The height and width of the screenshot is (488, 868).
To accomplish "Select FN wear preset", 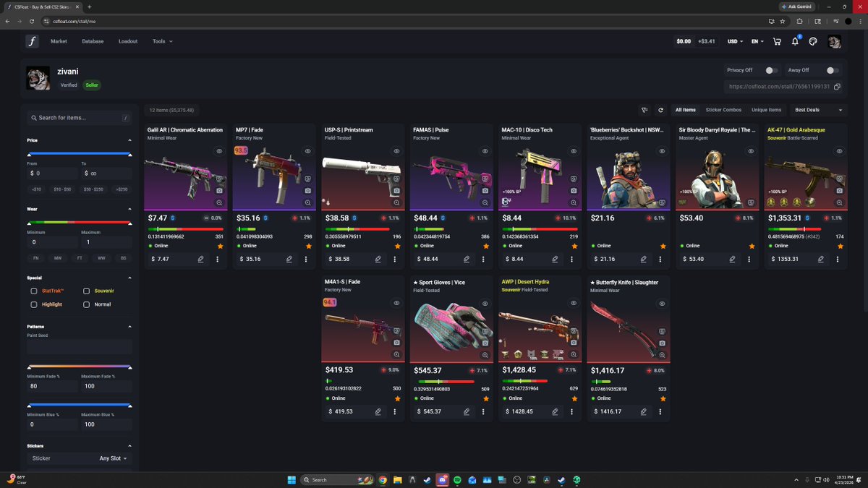I will [35, 257].
